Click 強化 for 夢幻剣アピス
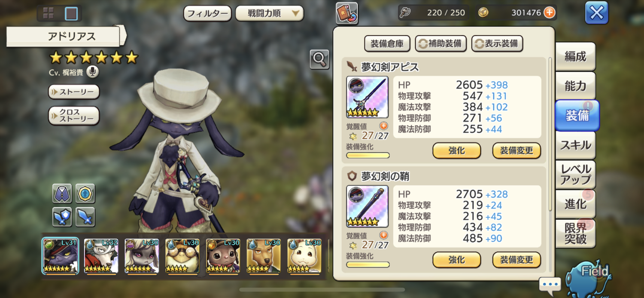644x298 pixels. pyautogui.click(x=457, y=151)
